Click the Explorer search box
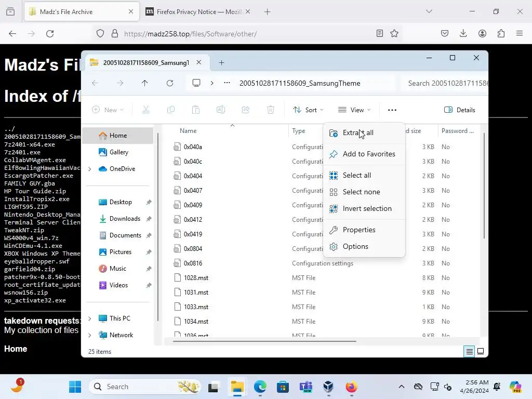Screen dimensions: 532x399 tap(445, 84)
